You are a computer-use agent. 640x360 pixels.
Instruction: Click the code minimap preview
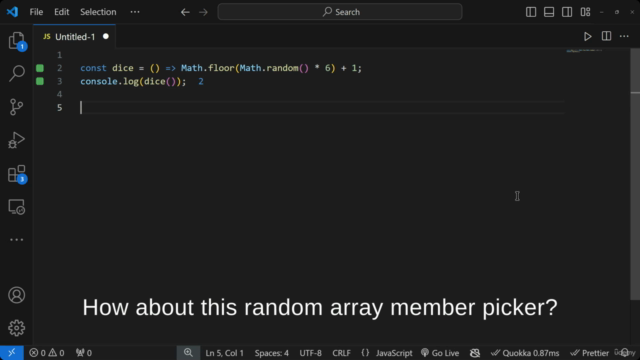point(584,51)
